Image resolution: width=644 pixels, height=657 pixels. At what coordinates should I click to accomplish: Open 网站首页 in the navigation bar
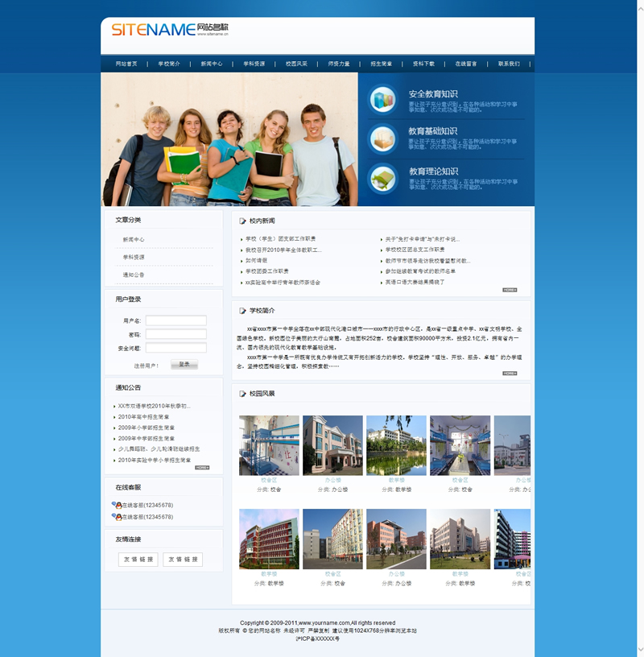coord(126,64)
